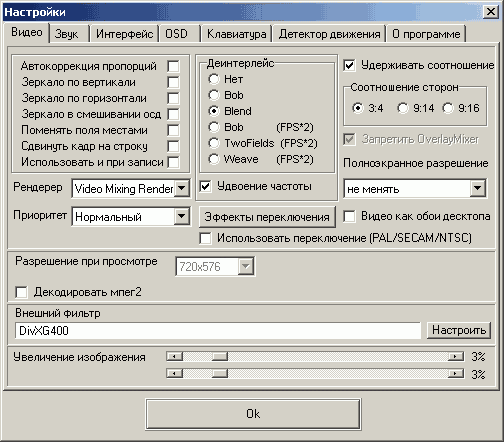Select 9:16 aspect ratio
The height and width of the screenshot is (442, 504).
coord(448,108)
